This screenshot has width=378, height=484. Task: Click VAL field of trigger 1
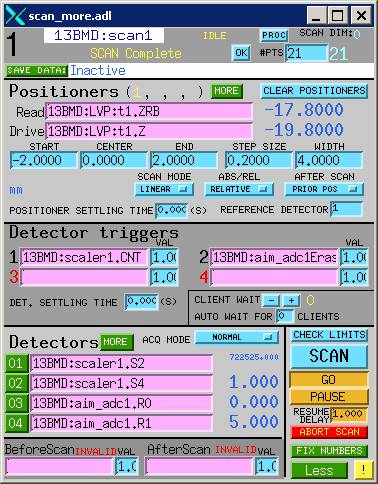pyautogui.click(x=164, y=258)
